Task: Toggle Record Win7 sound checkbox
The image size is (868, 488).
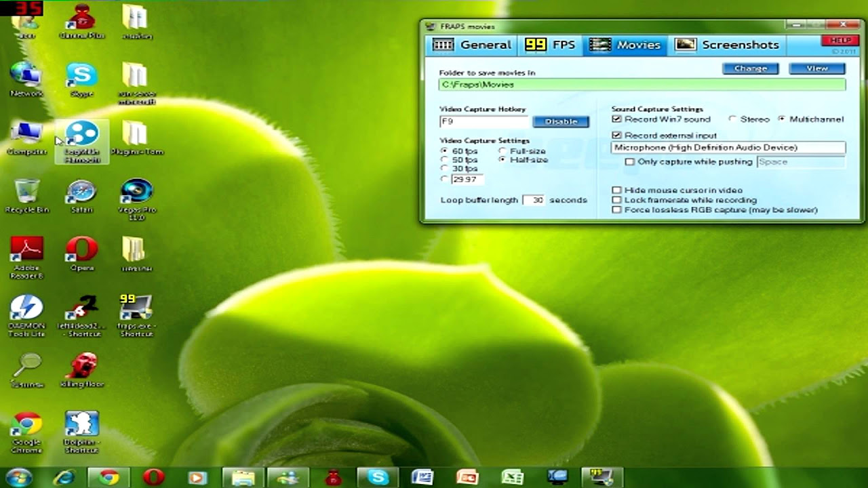Action: pyautogui.click(x=616, y=119)
